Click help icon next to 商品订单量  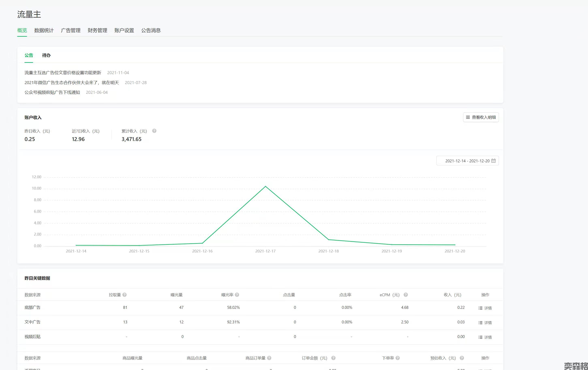tap(269, 358)
